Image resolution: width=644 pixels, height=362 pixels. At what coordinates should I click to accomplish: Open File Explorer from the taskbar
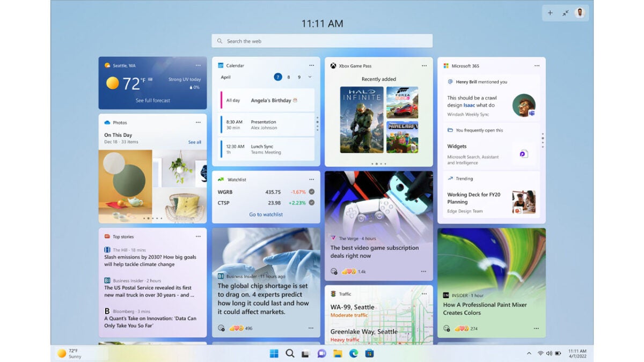[338, 353]
